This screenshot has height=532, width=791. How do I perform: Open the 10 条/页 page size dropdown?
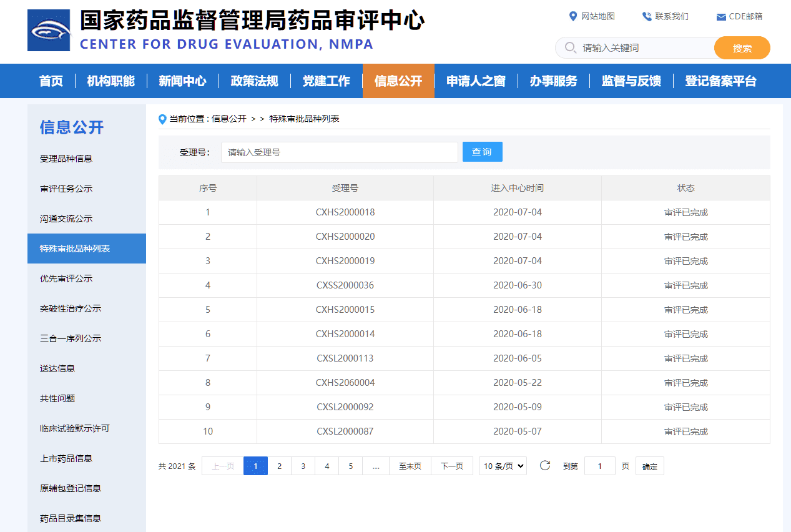click(x=503, y=466)
